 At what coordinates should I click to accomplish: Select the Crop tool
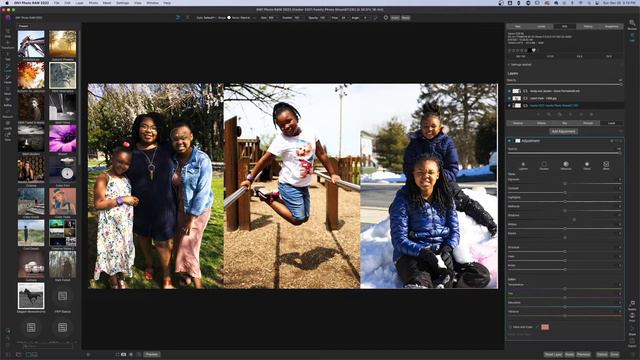click(8, 33)
